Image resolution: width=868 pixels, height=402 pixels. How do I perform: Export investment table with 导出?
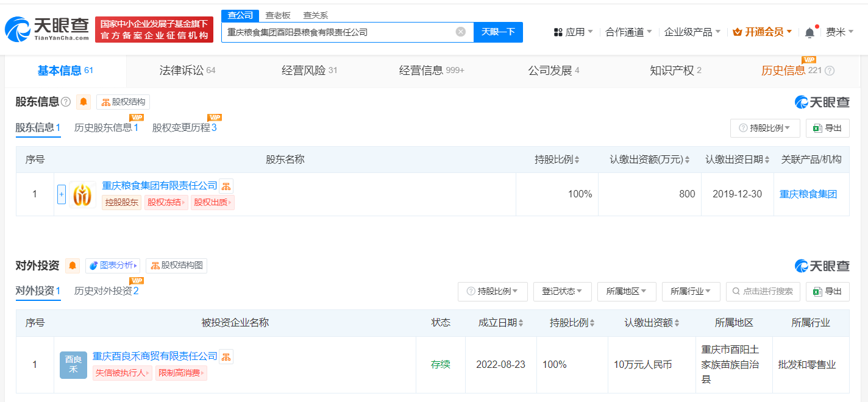(x=827, y=291)
